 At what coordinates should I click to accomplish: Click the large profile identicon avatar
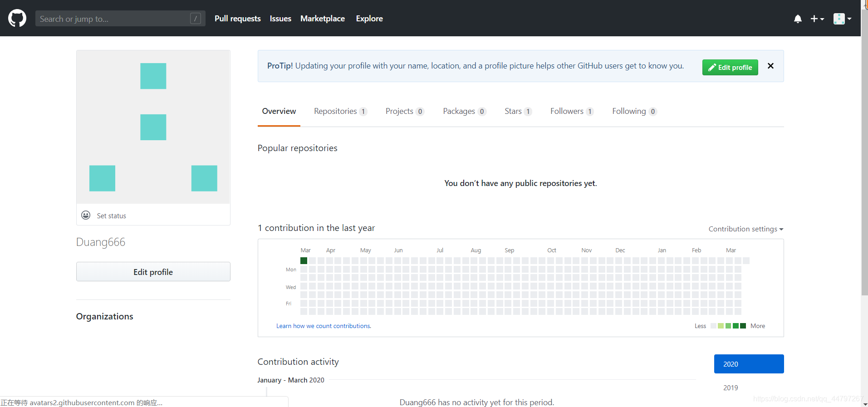pyautogui.click(x=153, y=127)
